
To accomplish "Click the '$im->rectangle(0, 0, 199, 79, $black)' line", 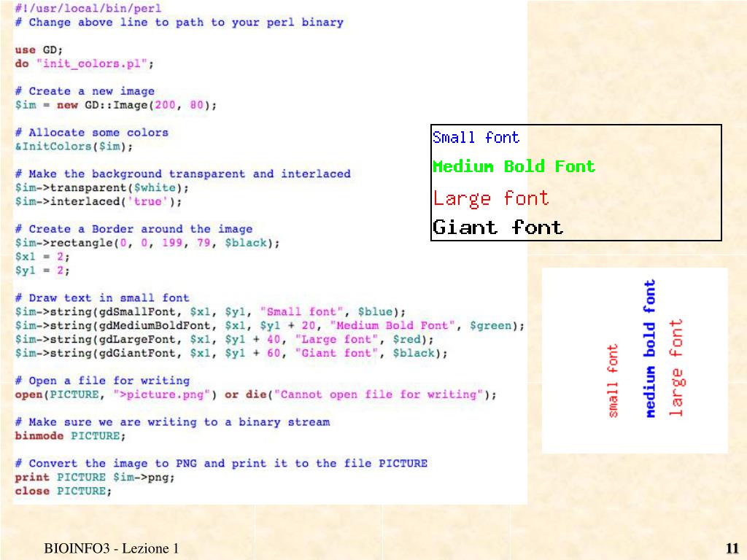I will 147,243.
